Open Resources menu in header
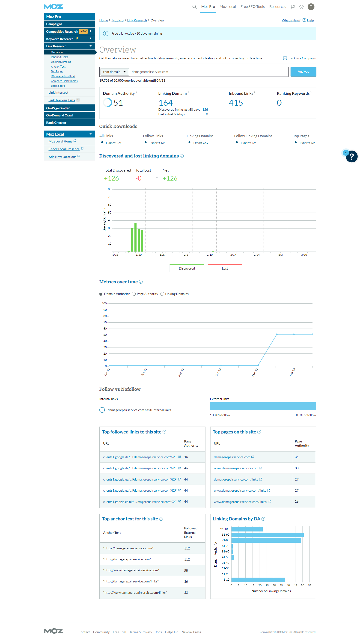This screenshot has height=644, width=360. tap(277, 7)
